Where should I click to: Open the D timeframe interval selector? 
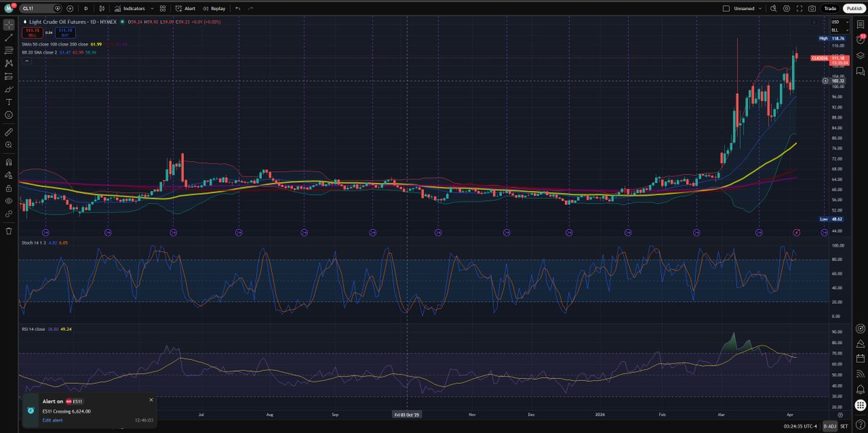[x=85, y=9]
